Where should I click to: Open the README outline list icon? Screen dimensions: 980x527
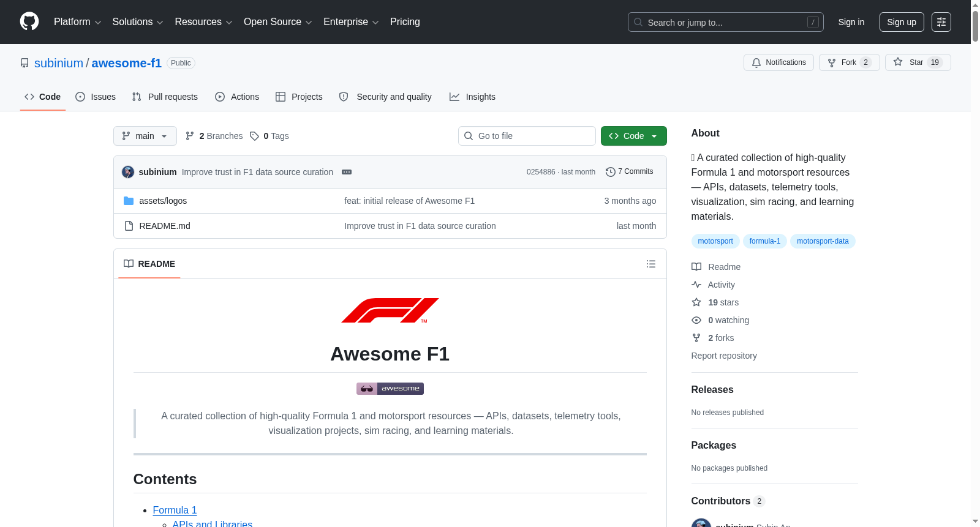651,264
